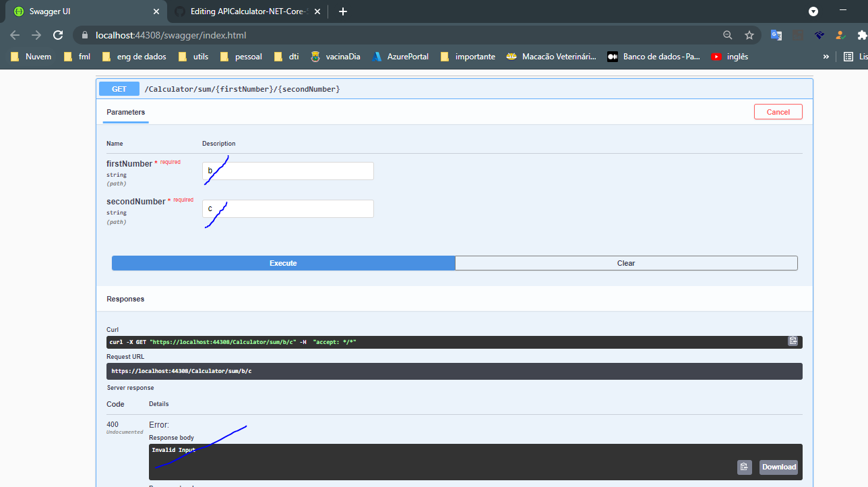Go back using the browser back arrow

coord(15,35)
